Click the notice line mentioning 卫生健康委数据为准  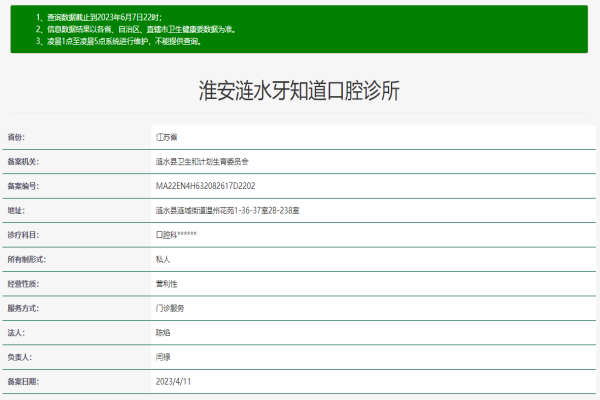[x=135, y=29]
